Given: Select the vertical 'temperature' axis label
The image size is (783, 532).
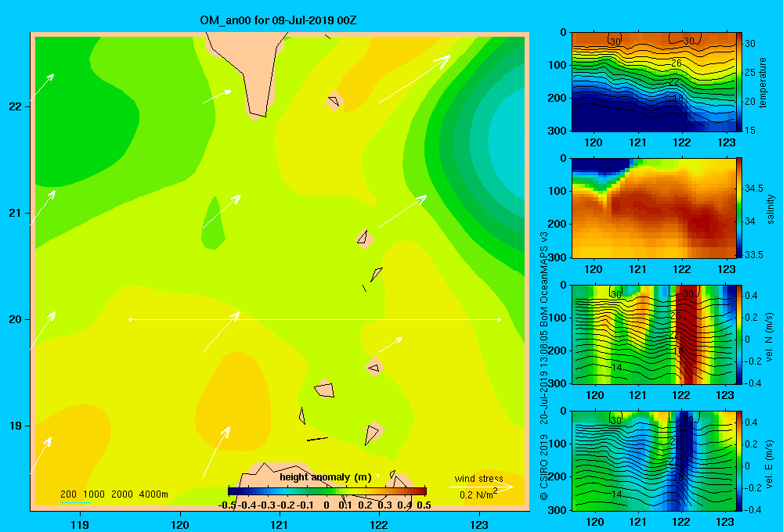Looking at the screenshot, I should (763, 82).
